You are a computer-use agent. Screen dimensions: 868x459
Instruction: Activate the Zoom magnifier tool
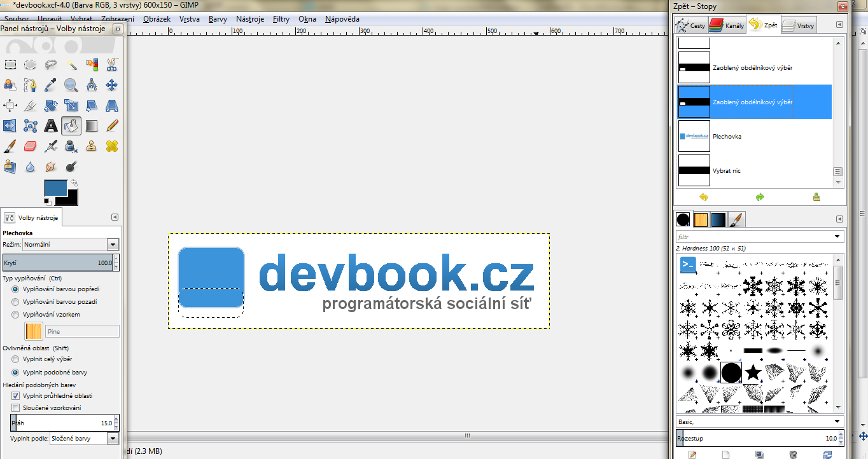click(x=71, y=85)
